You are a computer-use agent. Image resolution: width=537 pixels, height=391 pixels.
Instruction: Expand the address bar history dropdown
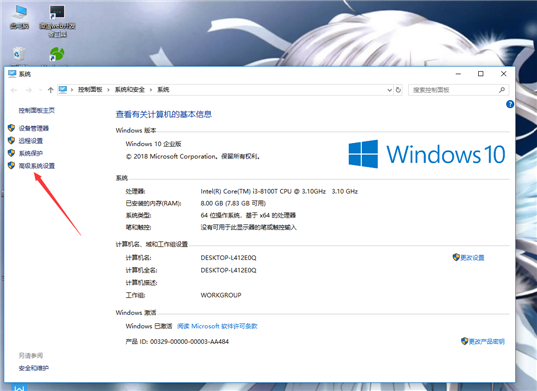click(x=389, y=90)
